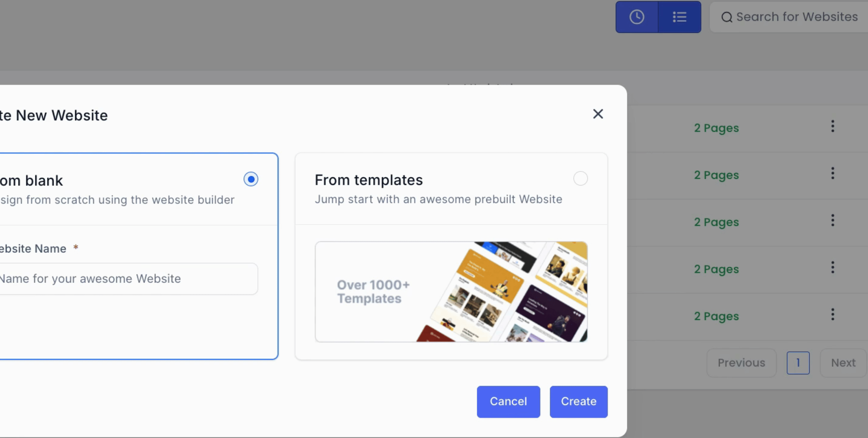
Task: Go to Previous page
Action: [x=741, y=363]
